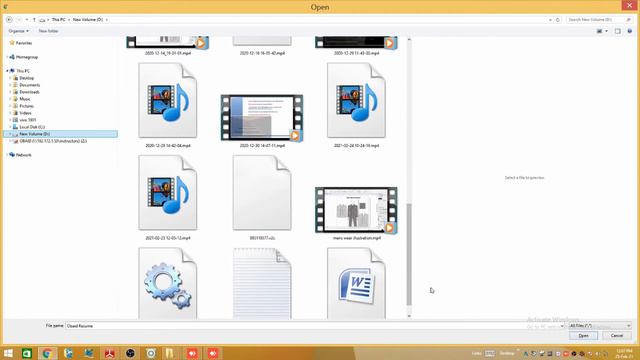640x360 pixels.
Task: Open the All Files type dropdown
Action: (600, 326)
